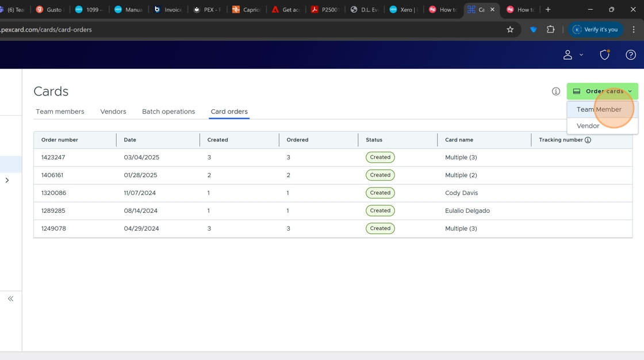644x360 pixels.
Task: Select Team Member from the dropdown
Action: [599, 109]
